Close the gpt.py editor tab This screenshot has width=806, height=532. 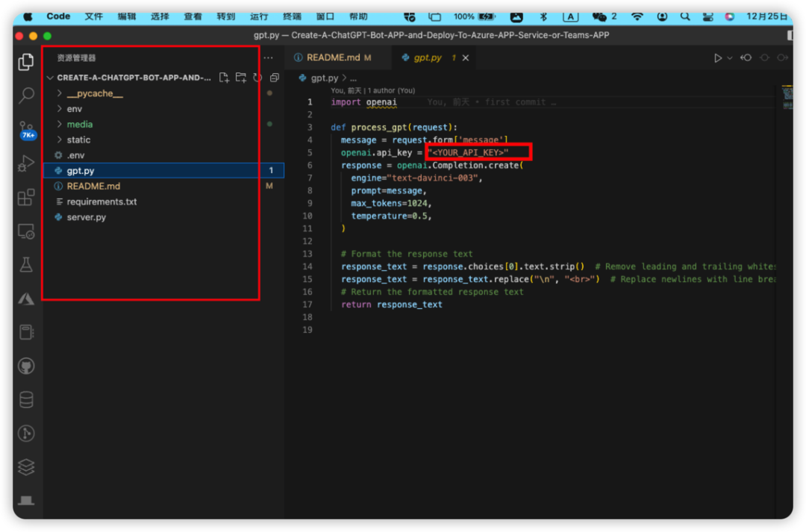(x=465, y=58)
